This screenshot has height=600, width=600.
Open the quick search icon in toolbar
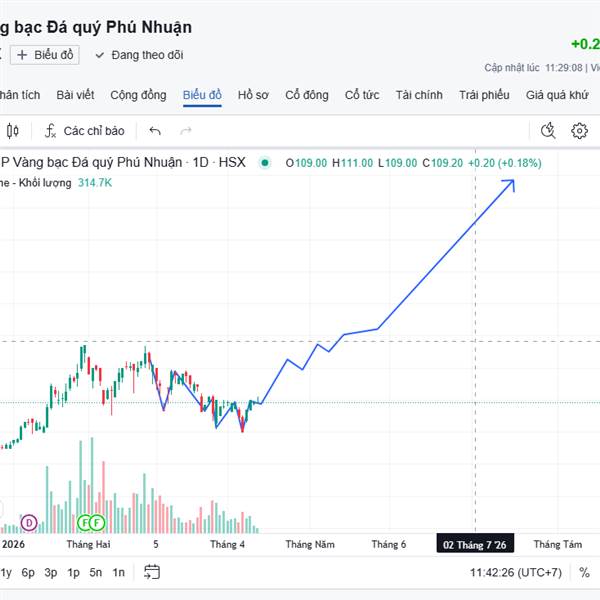click(548, 130)
